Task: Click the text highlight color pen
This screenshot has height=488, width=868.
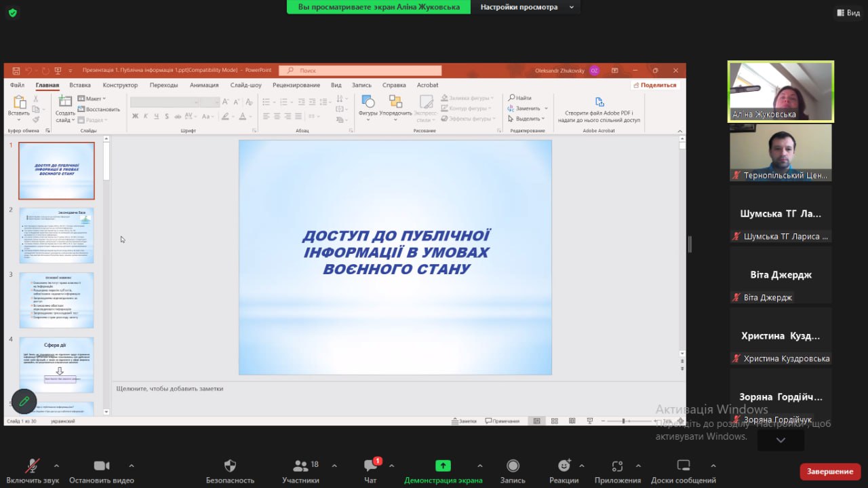Action: (225, 117)
